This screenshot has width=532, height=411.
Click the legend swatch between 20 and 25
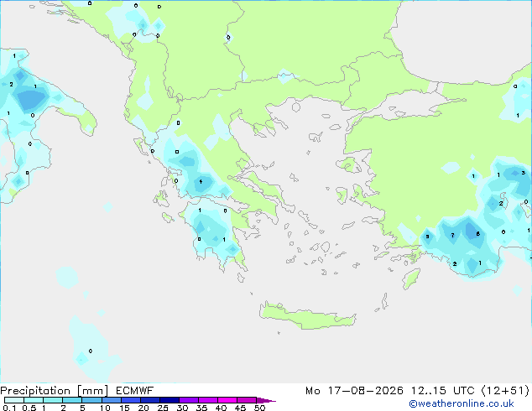pos(150,400)
